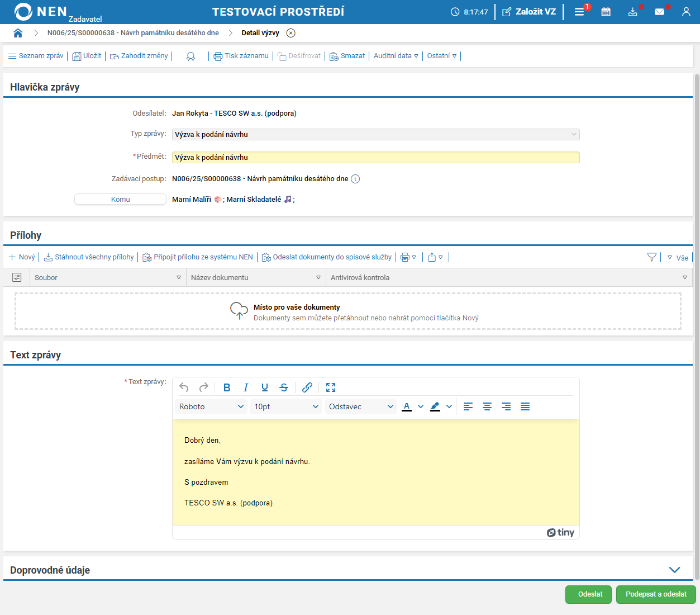Open the envelope messages icon
This screenshot has width=700, height=615.
coord(659,12)
